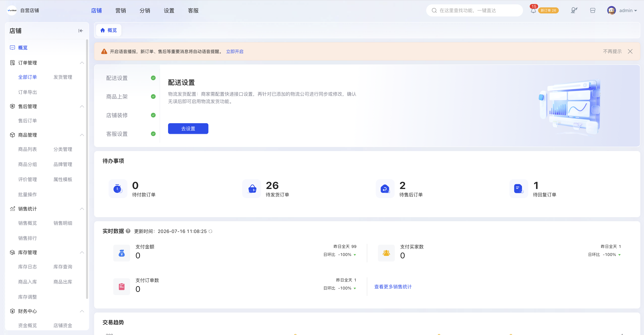Open the 客服 top menu
Screen dimensions: 644x335
click(193, 10)
